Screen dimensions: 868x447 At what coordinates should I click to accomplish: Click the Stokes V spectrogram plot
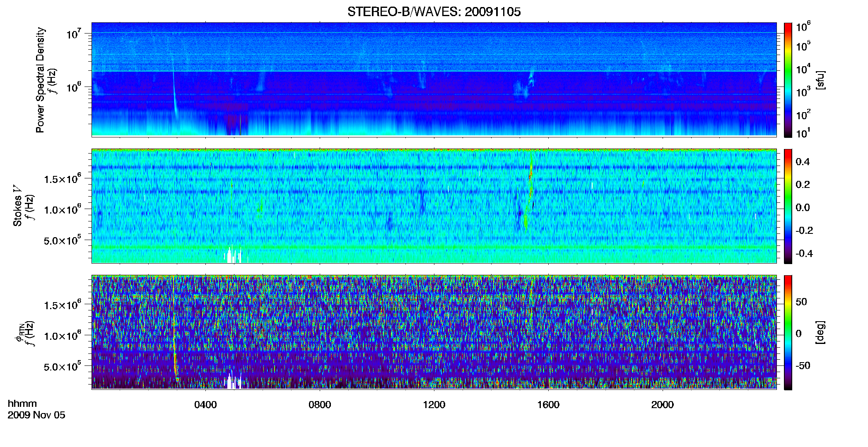[434, 206]
